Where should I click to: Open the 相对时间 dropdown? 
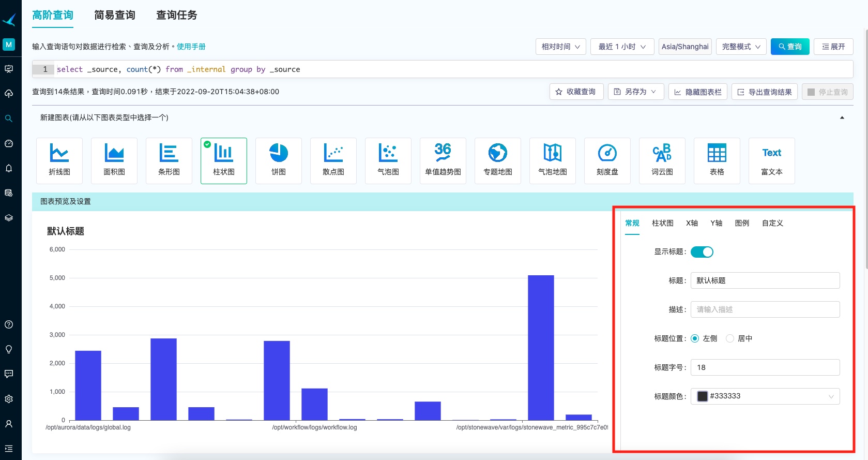pos(561,47)
